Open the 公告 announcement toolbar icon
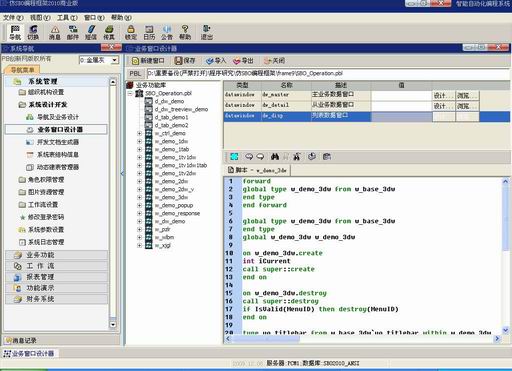512x371 pixels. [167, 32]
